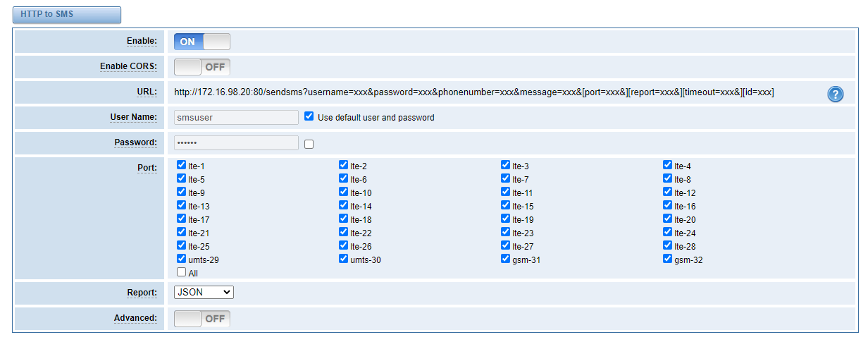Viewport: 868px width, 342px height.
Task: Click the URL label
Action: pos(148,92)
